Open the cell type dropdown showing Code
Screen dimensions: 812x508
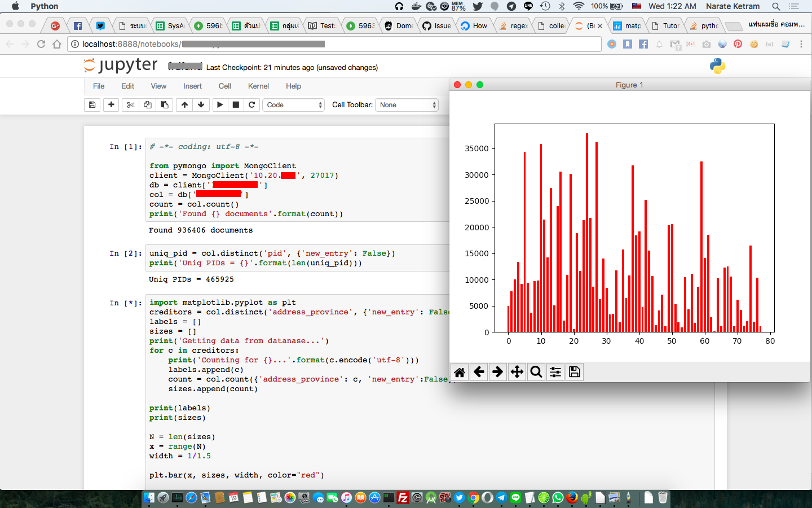tap(293, 104)
